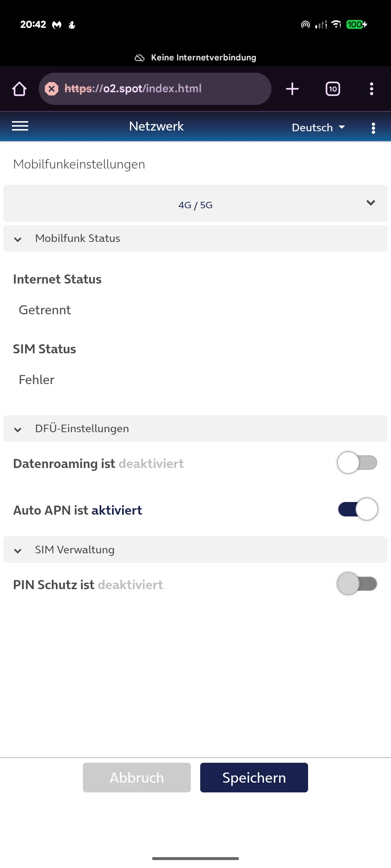Open the 4G / 5G selection dropdown
Screen dimensions: 391x868
pos(195,204)
